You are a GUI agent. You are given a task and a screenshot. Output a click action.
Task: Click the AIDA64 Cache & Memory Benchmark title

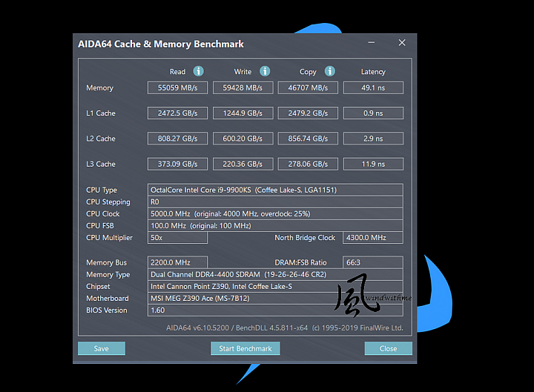click(161, 44)
